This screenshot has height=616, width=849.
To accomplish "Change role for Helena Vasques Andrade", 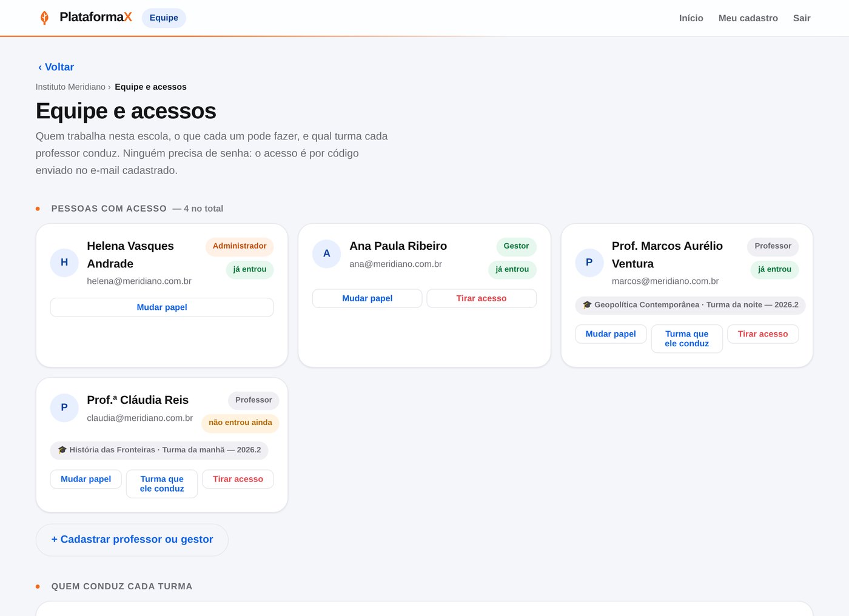I will [x=162, y=307].
